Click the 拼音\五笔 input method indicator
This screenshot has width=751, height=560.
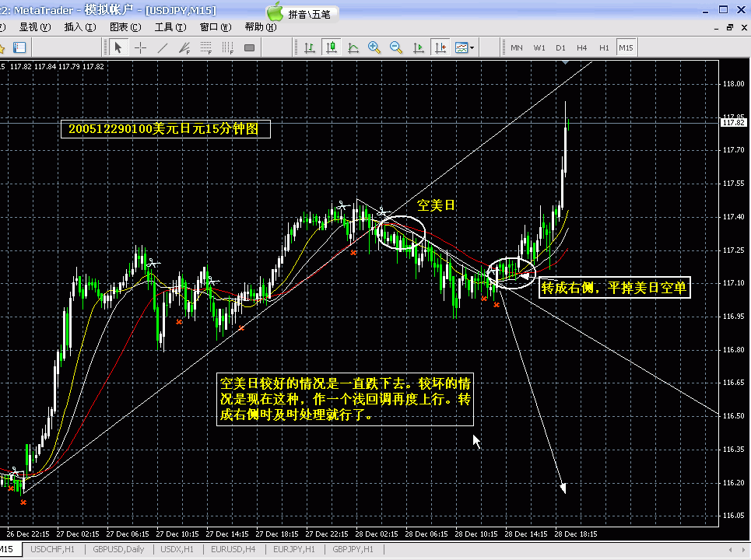click(x=310, y=14)
